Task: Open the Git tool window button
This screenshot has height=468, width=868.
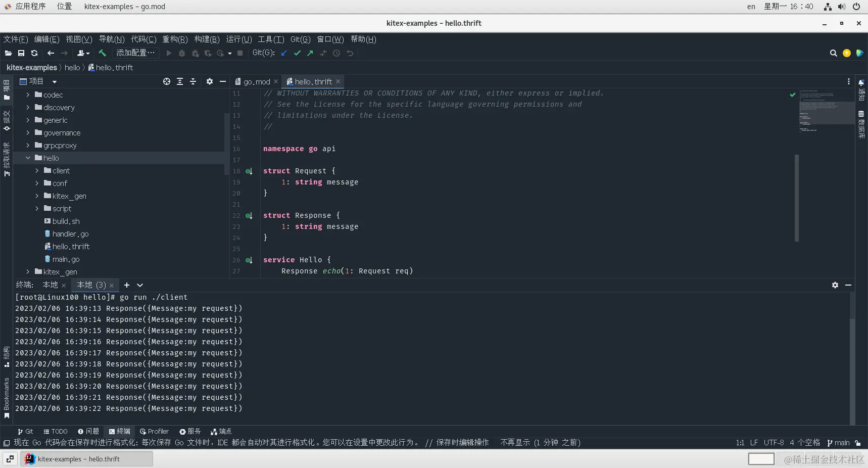Action: pyautogui.click(x=25, y=432)
